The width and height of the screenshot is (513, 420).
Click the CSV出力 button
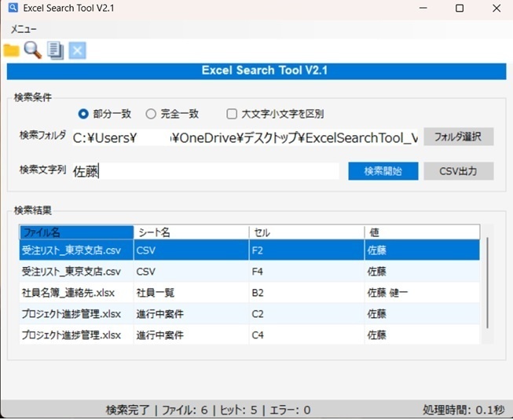pos(458,171)
